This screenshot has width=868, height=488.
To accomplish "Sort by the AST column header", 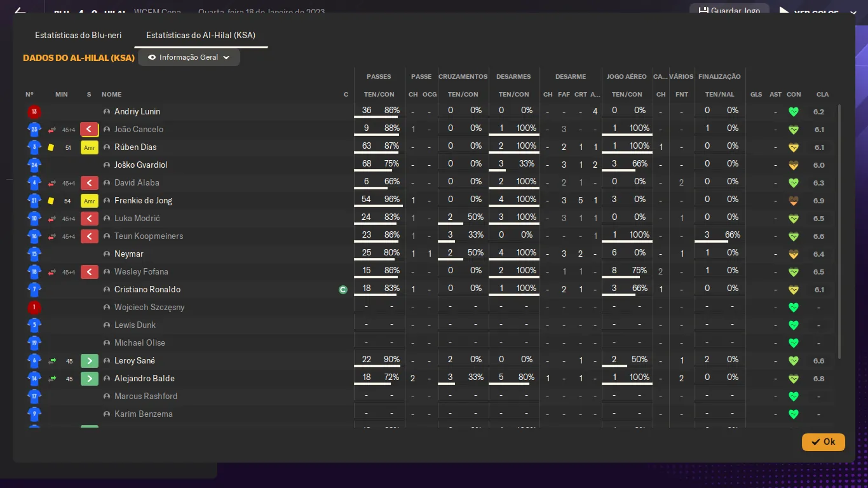I will 775,95.
